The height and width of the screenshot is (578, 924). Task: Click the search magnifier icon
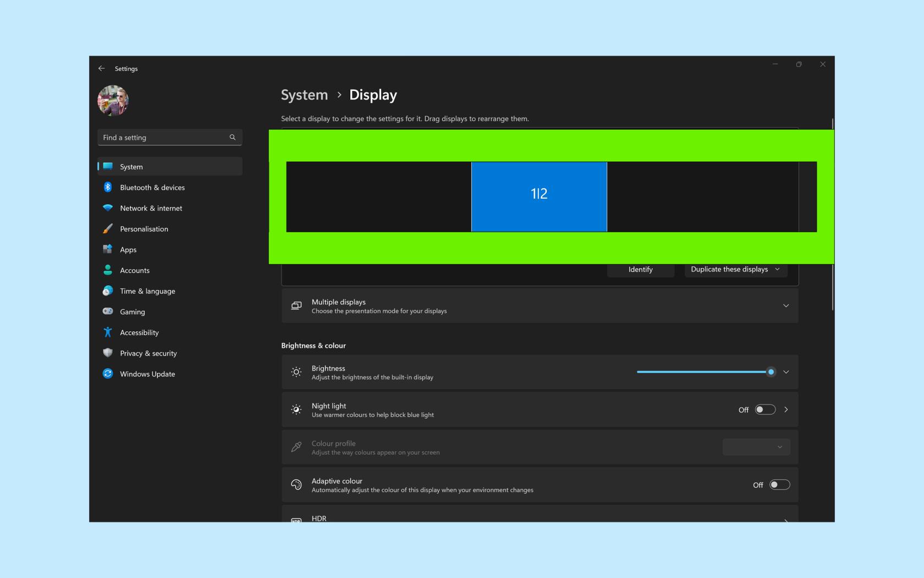pos(233,138)
